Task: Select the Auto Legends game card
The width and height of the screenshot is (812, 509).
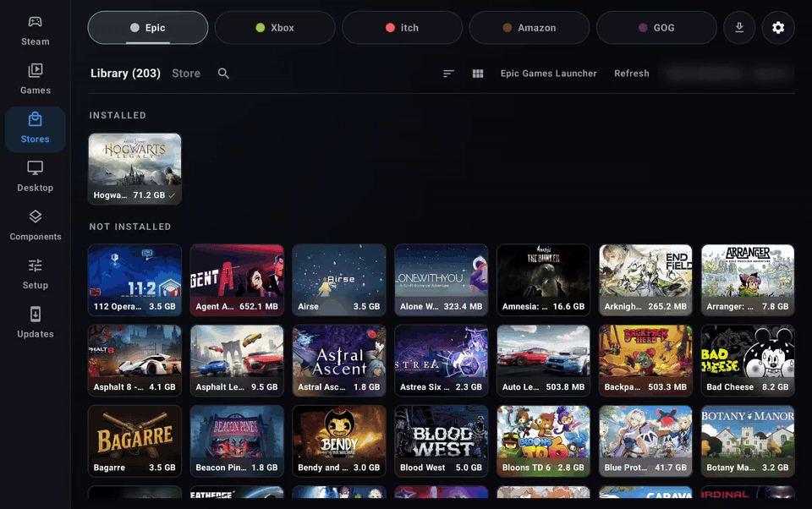Action: click(543, 360)
